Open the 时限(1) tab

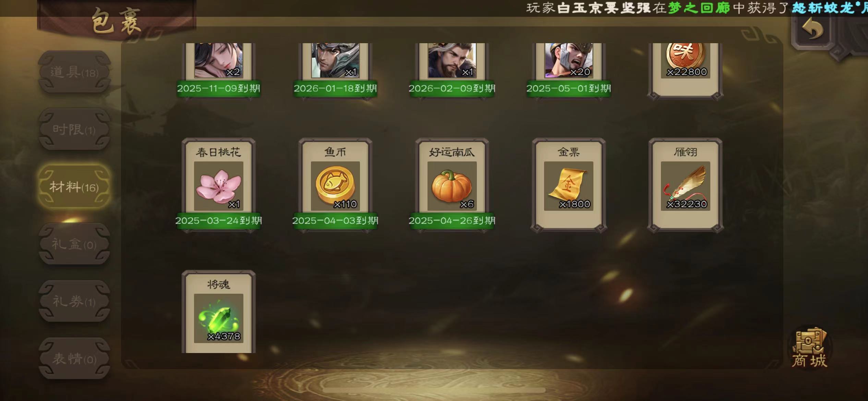pos(74,129)
